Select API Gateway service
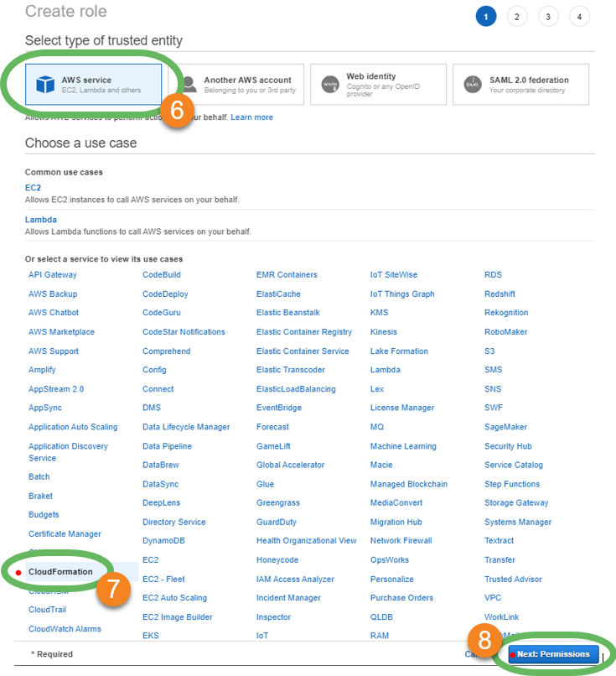Viewport: 616px width, 676px height. pyautogui.click(x=52, y=275)
